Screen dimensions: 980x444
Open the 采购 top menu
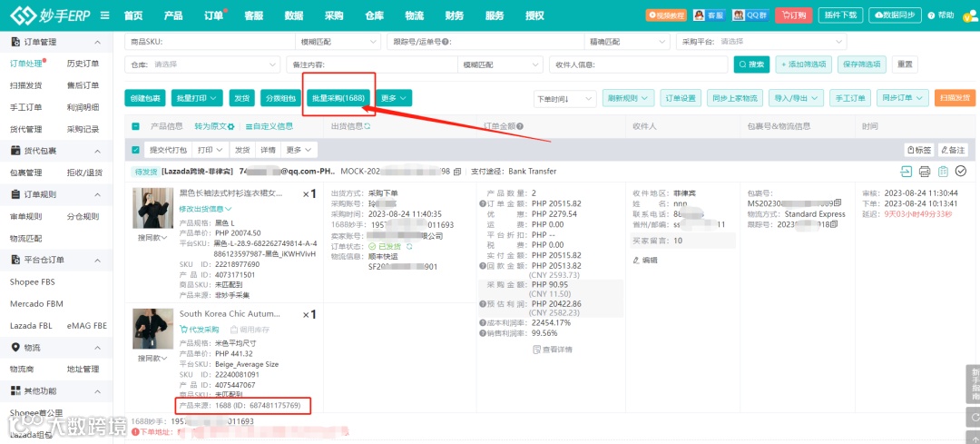(334, 15)
